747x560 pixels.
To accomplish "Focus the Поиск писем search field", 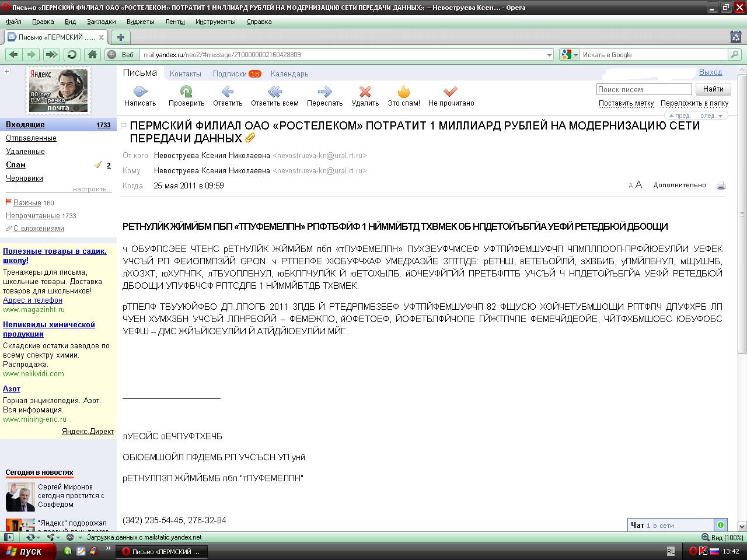I will (x=644, y=89).
